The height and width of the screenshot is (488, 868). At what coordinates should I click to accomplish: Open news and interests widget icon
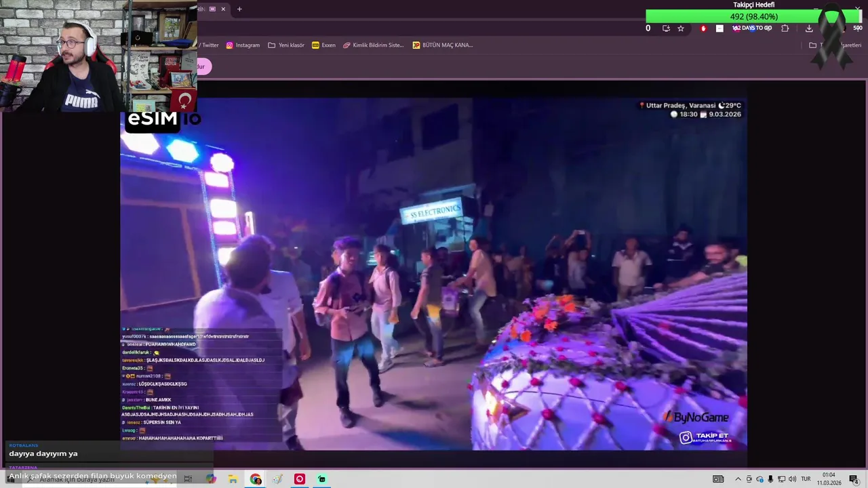(718, 479)
